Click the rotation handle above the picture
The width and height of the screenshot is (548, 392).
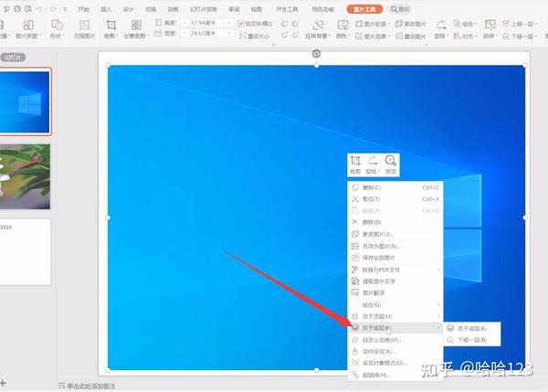tap(316, 54)
